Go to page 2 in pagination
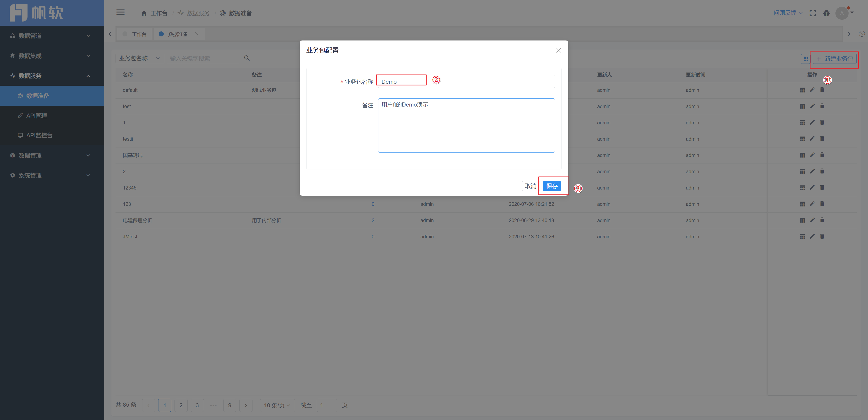The height and width of the screenshot is (420, 868). click(x=181, y=405)
